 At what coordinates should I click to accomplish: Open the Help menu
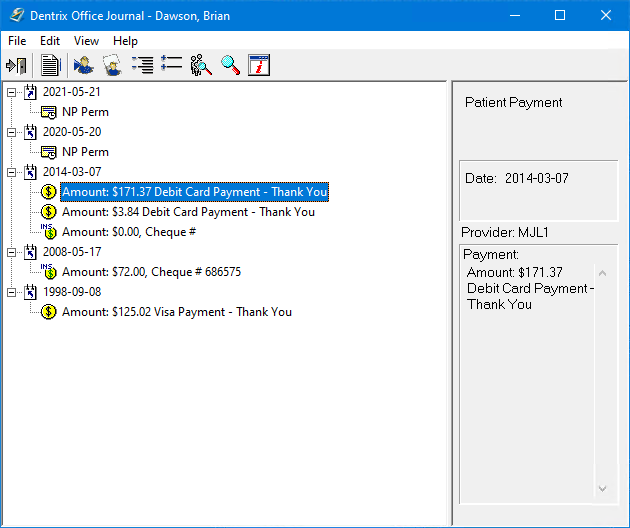(x=125, y=41)
